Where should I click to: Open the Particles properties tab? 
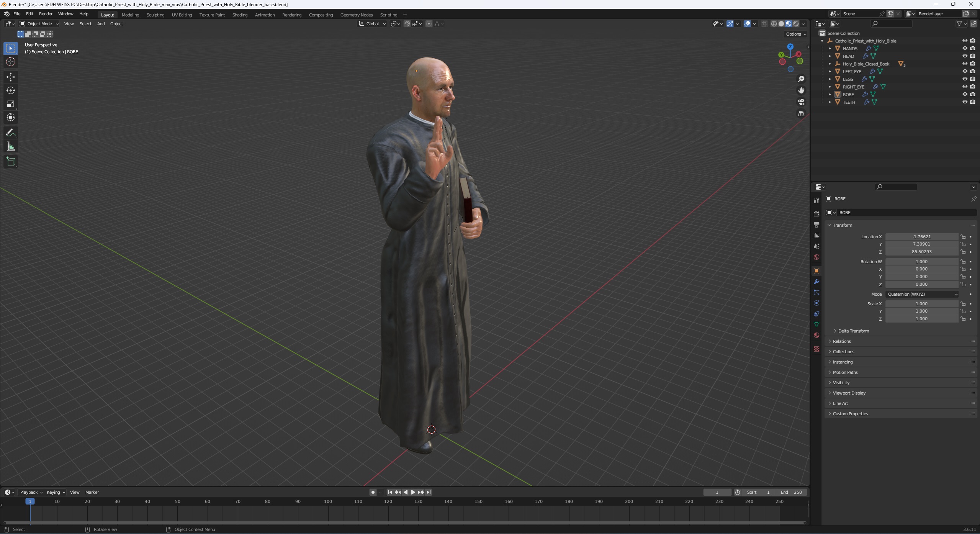[816, 292]
